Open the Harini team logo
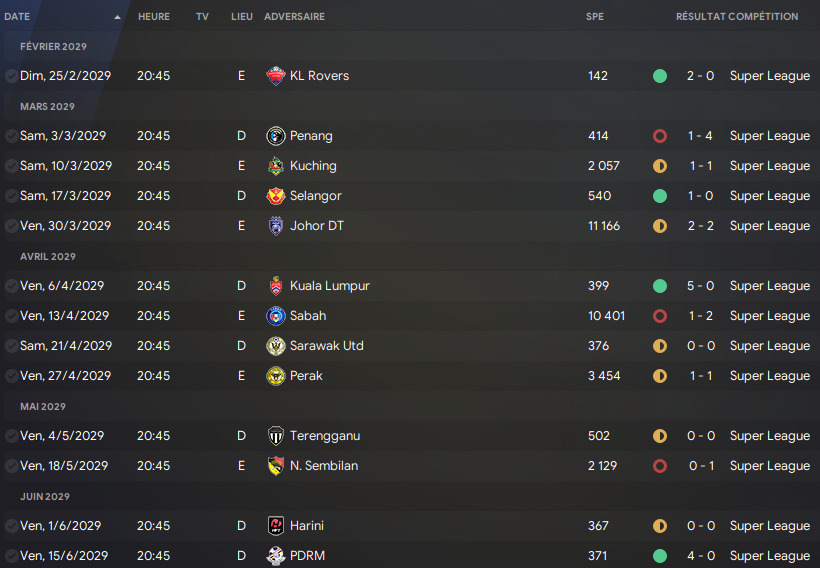820x568 pixels. click(276, 526)
